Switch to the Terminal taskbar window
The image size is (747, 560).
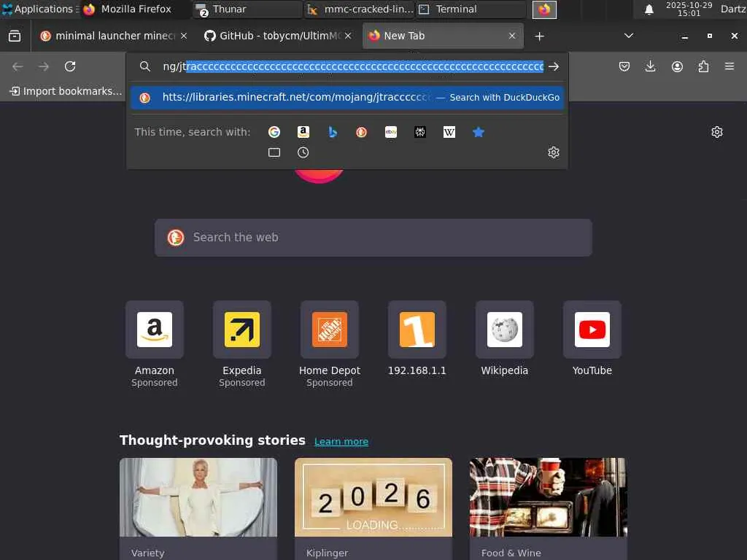coord(471,9)
